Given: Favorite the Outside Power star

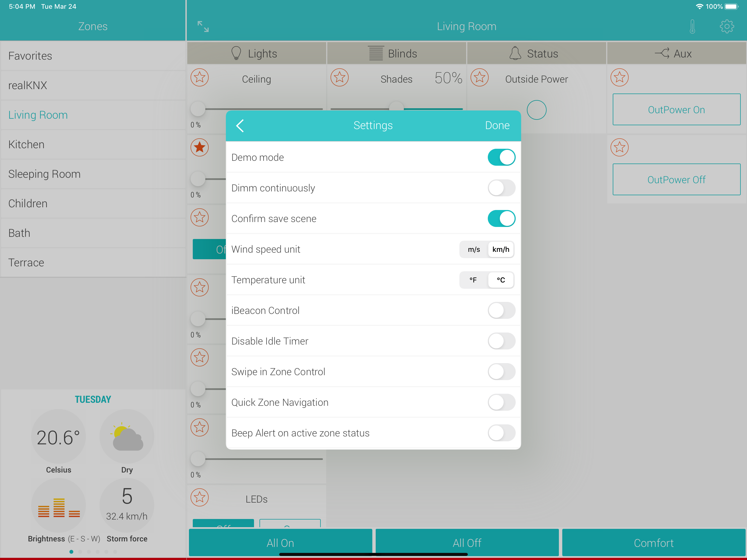Looking at the screenshot, I should coord(480,77).
